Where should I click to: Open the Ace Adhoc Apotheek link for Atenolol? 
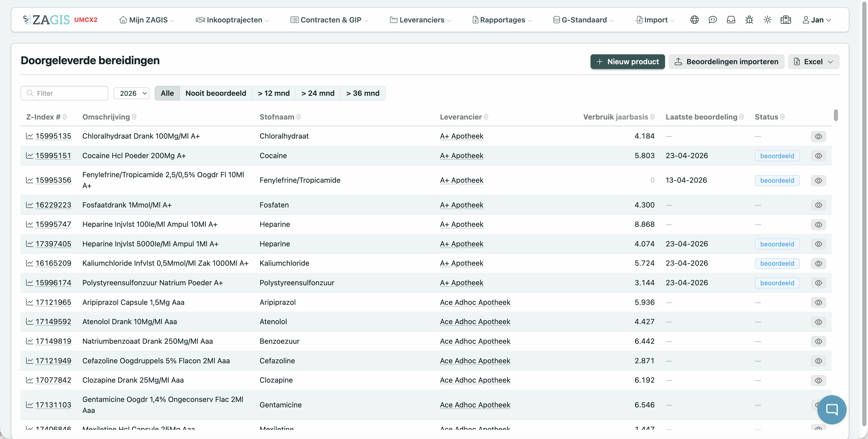(475, 322)
